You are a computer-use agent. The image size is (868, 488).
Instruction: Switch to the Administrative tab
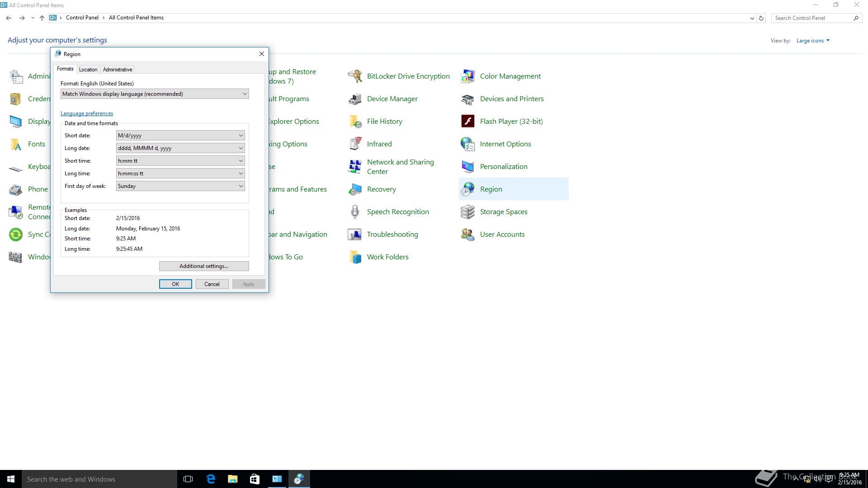click(x=118, y=70)
